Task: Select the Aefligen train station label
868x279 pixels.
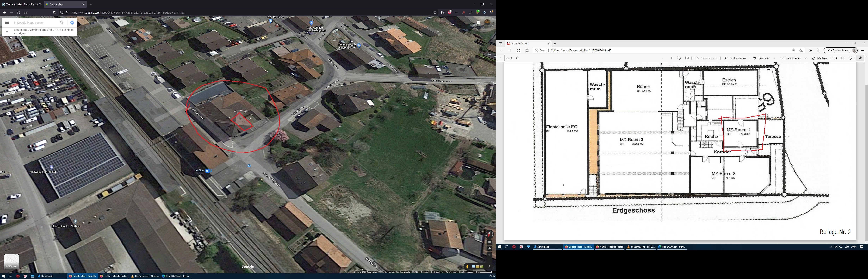Action: (x=200, y=170)
